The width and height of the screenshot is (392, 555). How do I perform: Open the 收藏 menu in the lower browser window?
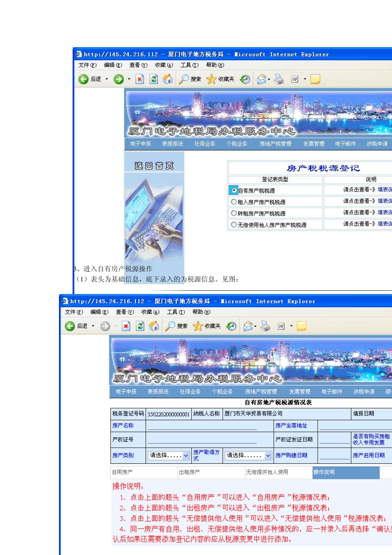pos(150,312)
